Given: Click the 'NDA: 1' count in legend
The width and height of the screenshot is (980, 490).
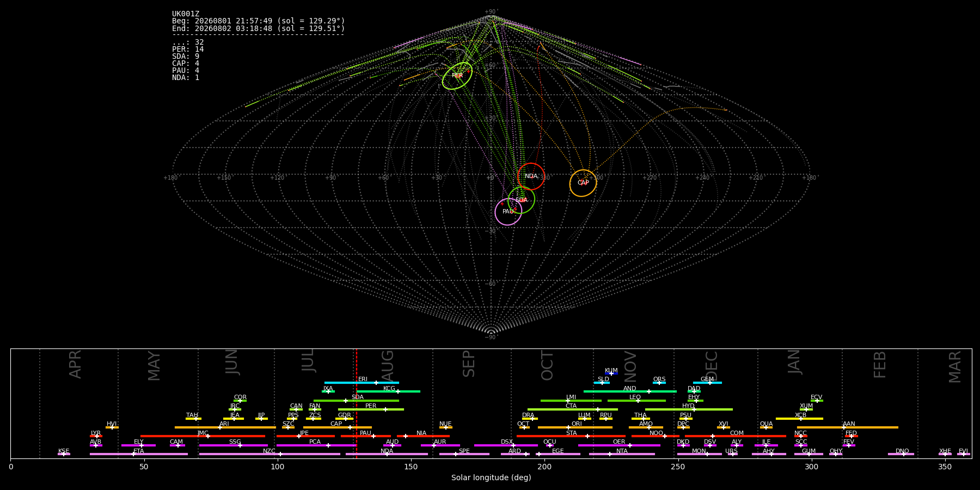Looking at the screenshot, I should [186, 78].
